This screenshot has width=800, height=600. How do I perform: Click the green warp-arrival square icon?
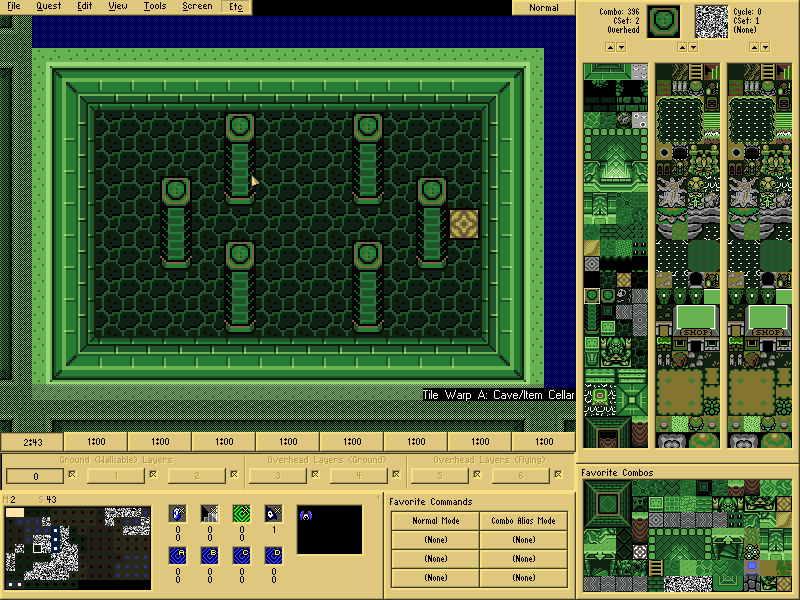coord(242,514)
